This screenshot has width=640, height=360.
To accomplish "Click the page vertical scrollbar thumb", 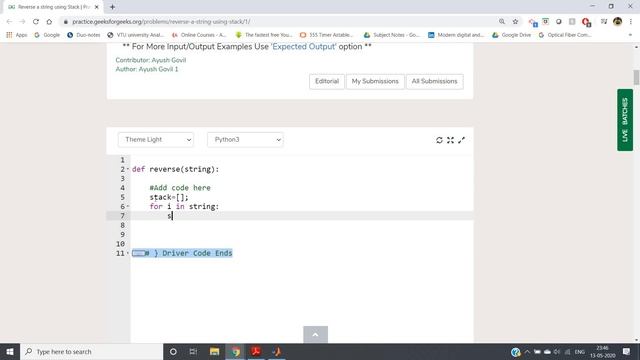I will 636,77.
